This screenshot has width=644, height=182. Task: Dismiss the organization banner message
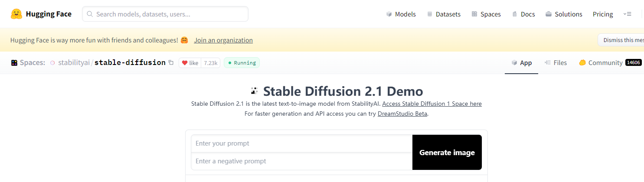pos(621,40)
